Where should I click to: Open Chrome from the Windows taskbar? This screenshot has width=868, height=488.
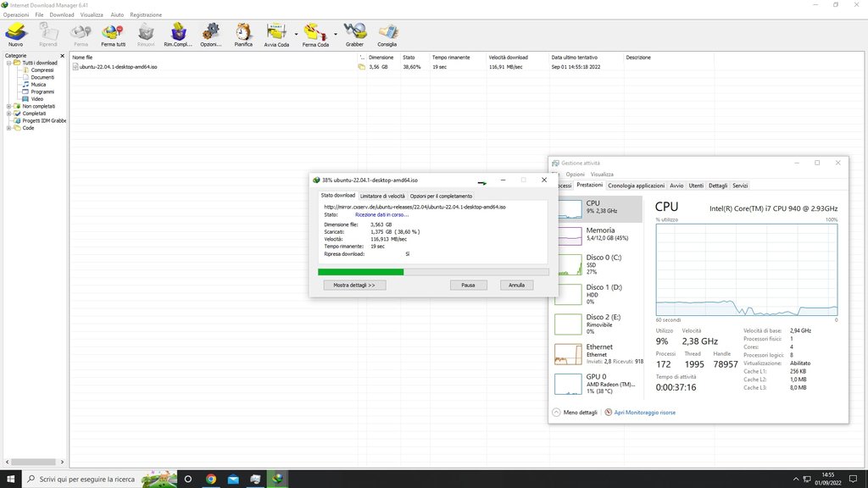(211, 479)
